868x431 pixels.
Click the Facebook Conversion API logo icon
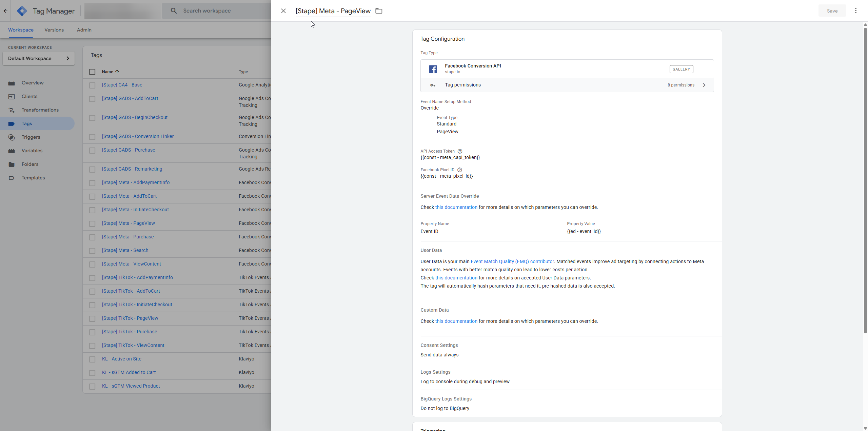(x=433, y=69)
